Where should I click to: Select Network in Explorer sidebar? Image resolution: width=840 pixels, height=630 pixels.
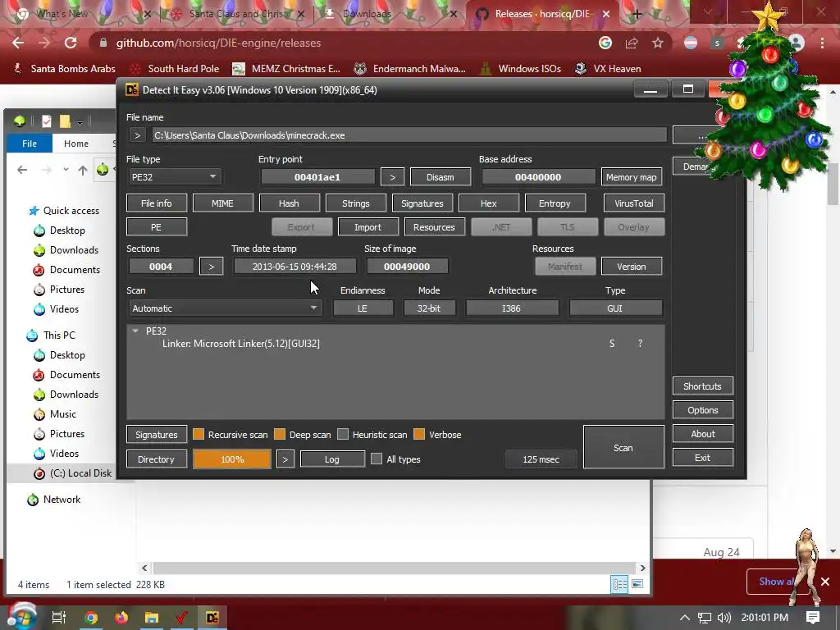62,500
